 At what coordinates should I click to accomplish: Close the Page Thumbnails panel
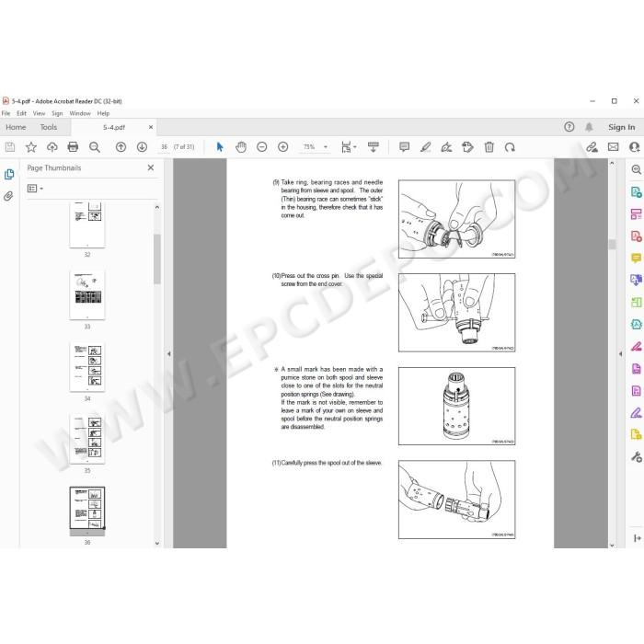point(151,167)
